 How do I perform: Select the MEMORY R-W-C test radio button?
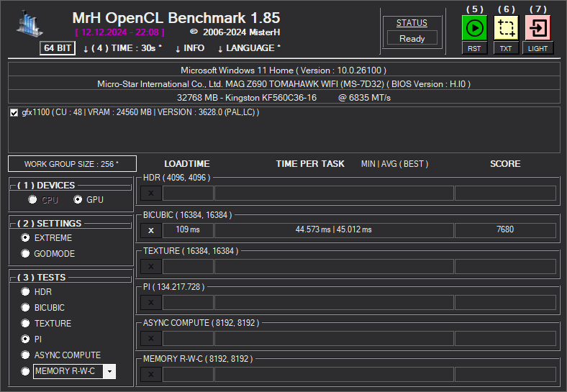(25, 371)
